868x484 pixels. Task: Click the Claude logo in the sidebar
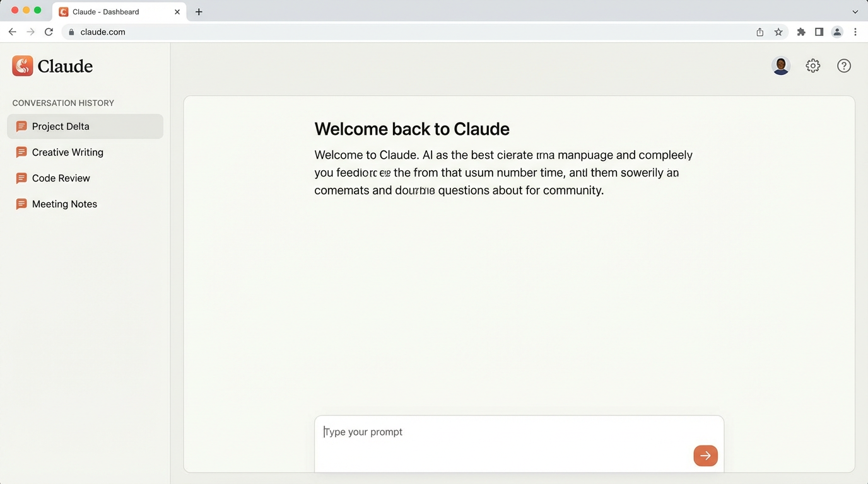(x=22, y=66)
